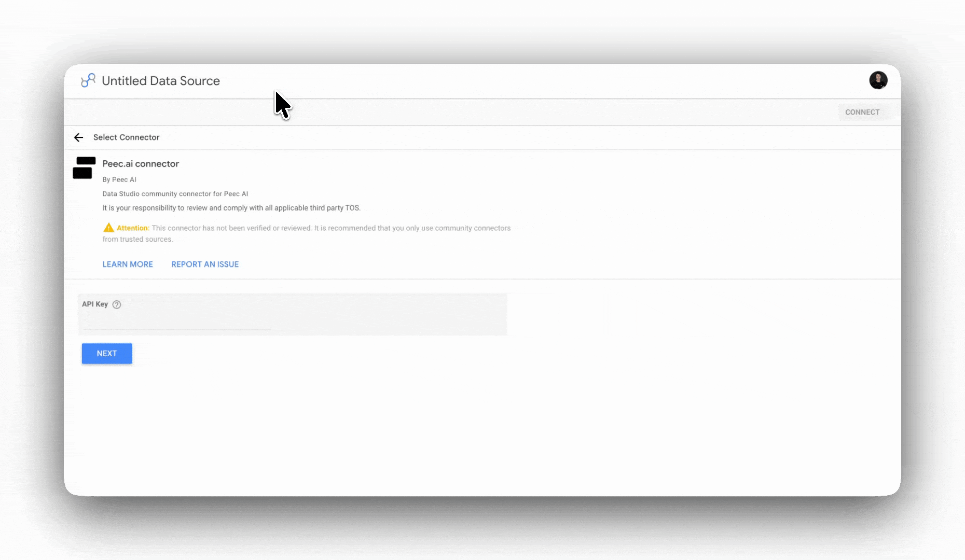Click the Data Studio community connector description
The width and height of the screenshot is (965, 560).
(x=175, y=194)
